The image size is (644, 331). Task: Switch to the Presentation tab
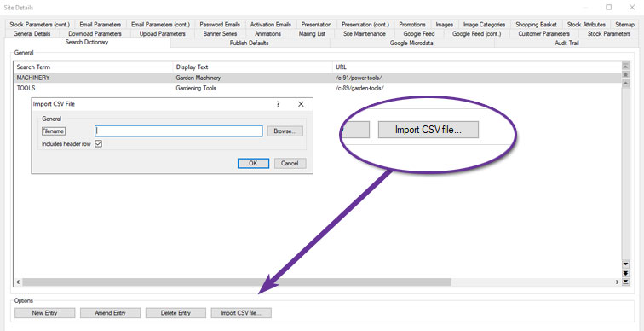click(316, 25)
